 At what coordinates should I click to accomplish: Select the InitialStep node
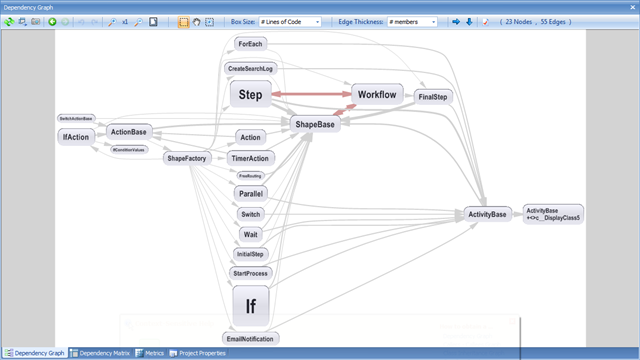coord(250,254)
